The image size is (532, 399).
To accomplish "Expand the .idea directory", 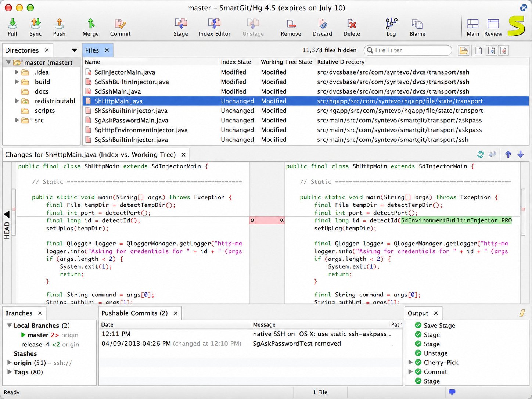I will 17,72.
